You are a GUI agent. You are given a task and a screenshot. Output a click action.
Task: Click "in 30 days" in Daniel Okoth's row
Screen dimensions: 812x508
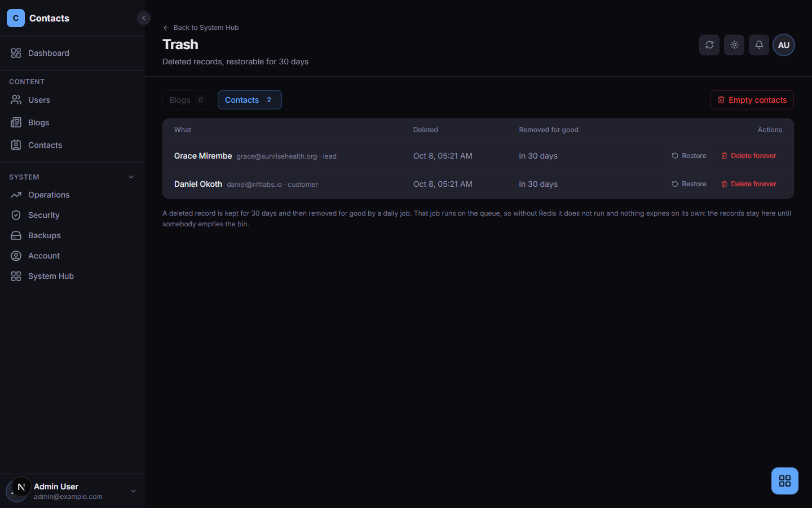pyautogui.click(x=539, y=184)
